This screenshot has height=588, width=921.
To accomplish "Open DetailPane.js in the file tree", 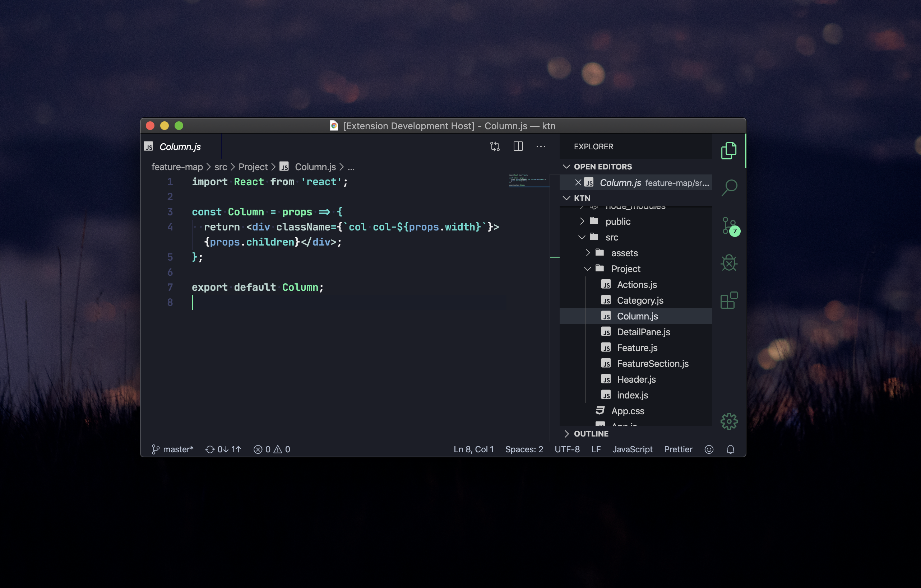I will point(643,332).
